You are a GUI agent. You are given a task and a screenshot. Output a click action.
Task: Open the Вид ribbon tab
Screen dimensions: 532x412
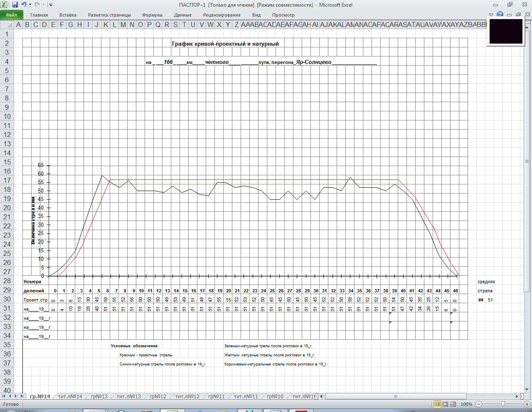tap(256, 15)
